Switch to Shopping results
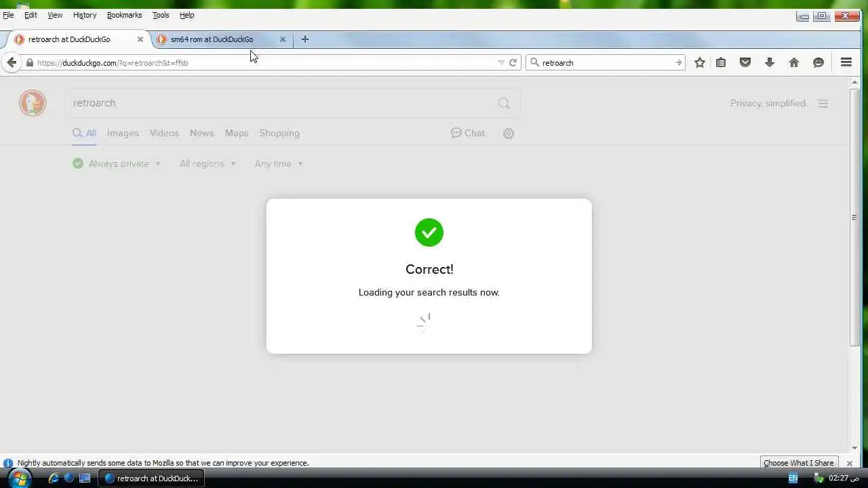Screen dimensions: 868x488 tap(279, 133)
